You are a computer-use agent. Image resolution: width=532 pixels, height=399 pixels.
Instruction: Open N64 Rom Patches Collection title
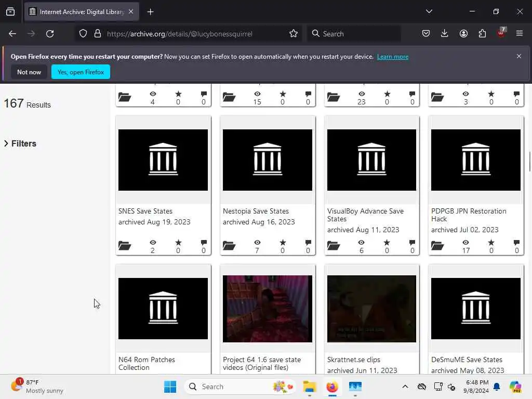click(x=147, y=363)
